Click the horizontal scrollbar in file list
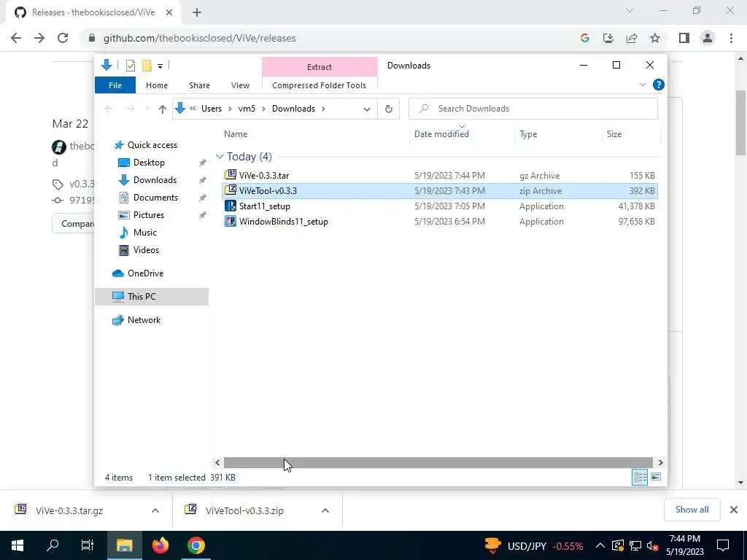 pyautogui.click(x=438, y=462)
